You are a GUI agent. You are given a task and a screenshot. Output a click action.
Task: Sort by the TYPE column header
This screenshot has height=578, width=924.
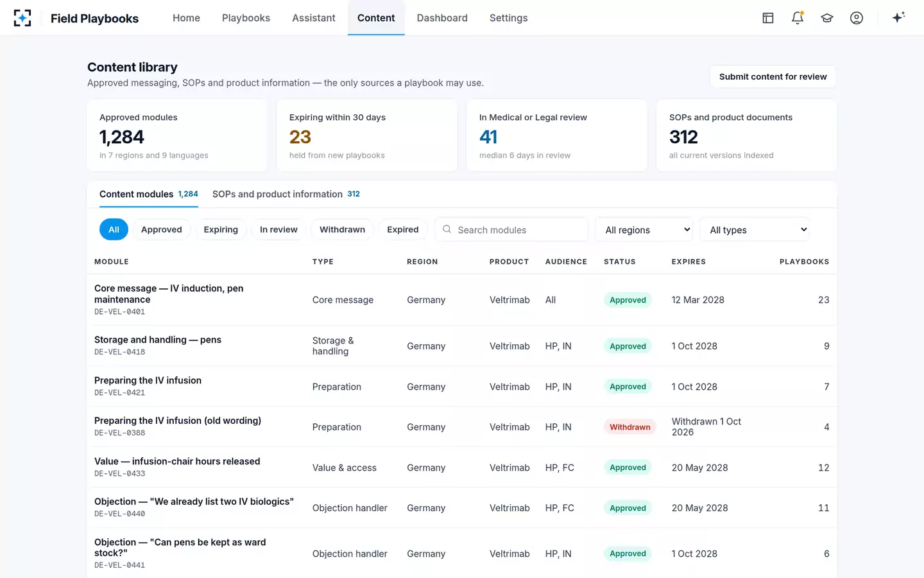pyautogui.click(x=323, y=261)
